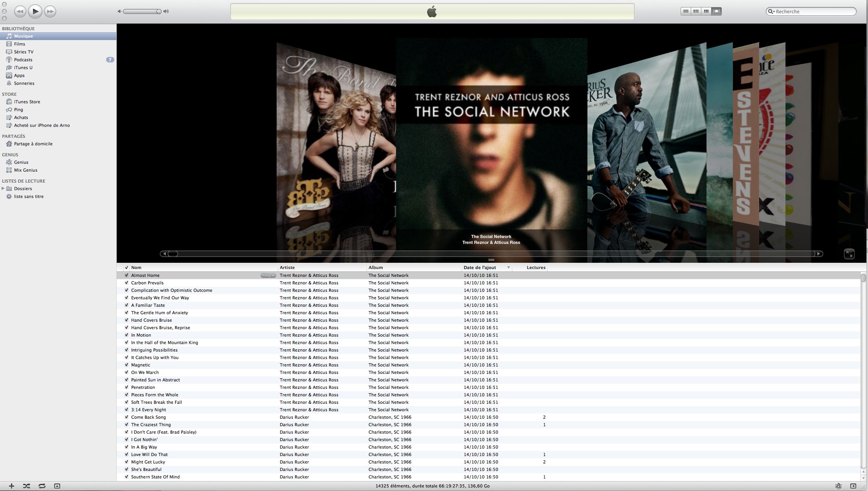Viewport: 868px width, 491px height.
Task: Open Podcasts in the sidebar
Action: pos(58,60)
